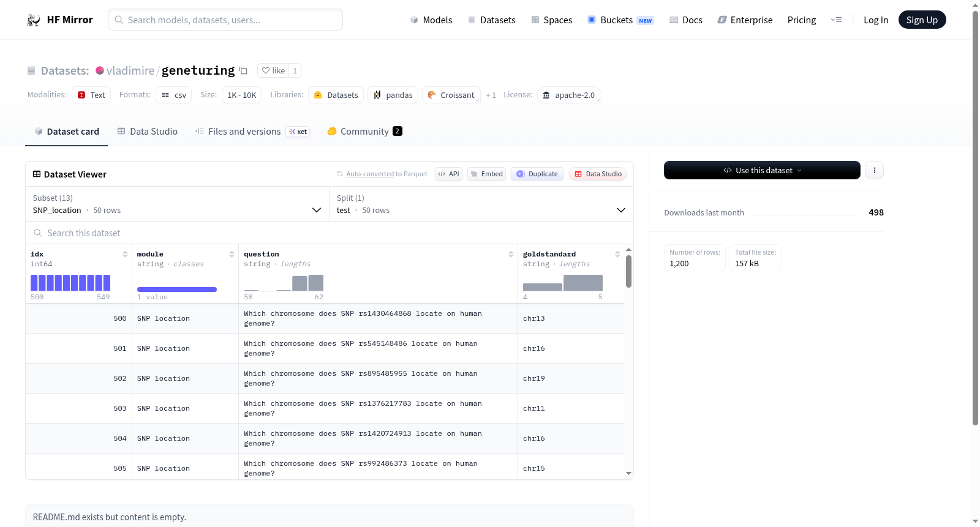Select the 1K - 10K size tag
Image resolution: width=980 pixels, height=527 pixels.
242,95
